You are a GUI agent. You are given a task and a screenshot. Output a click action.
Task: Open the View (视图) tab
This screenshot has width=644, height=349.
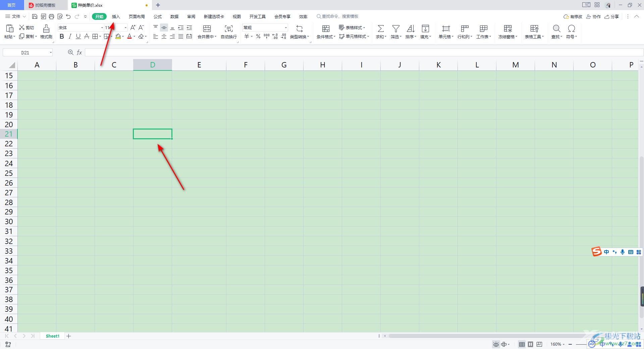[x=237, y=16]
